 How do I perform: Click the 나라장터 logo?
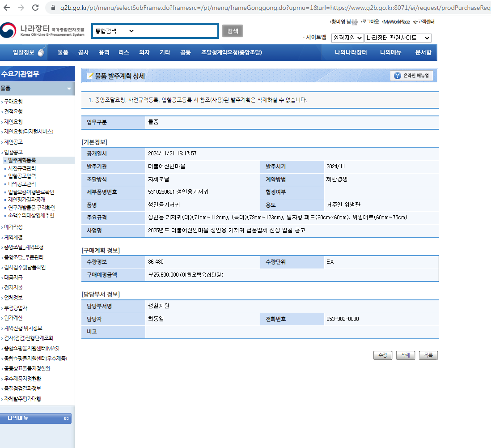click(x=42, y=30)
